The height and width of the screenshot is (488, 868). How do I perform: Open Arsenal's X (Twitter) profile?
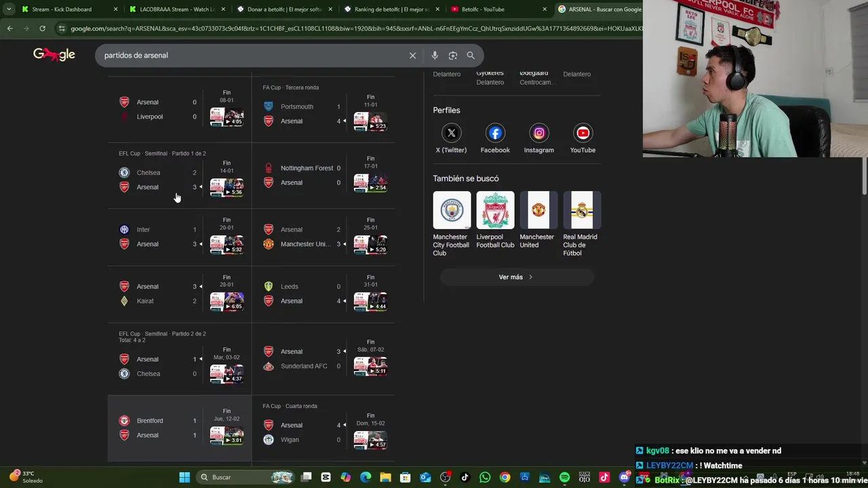point(451,138)
